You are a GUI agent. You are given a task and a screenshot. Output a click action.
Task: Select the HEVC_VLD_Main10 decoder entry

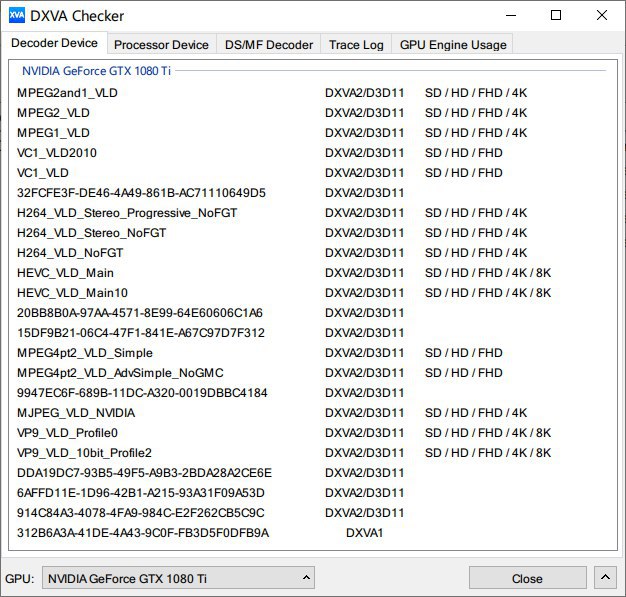72,293
